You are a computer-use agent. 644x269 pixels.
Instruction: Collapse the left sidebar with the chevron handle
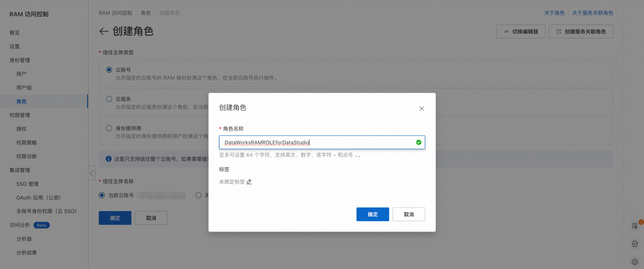(92, 173)
